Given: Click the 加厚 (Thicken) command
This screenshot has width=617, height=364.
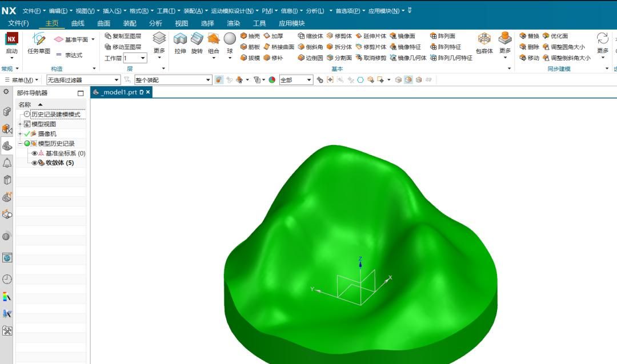Looking at the screenshot, I should tap(273, 36).
